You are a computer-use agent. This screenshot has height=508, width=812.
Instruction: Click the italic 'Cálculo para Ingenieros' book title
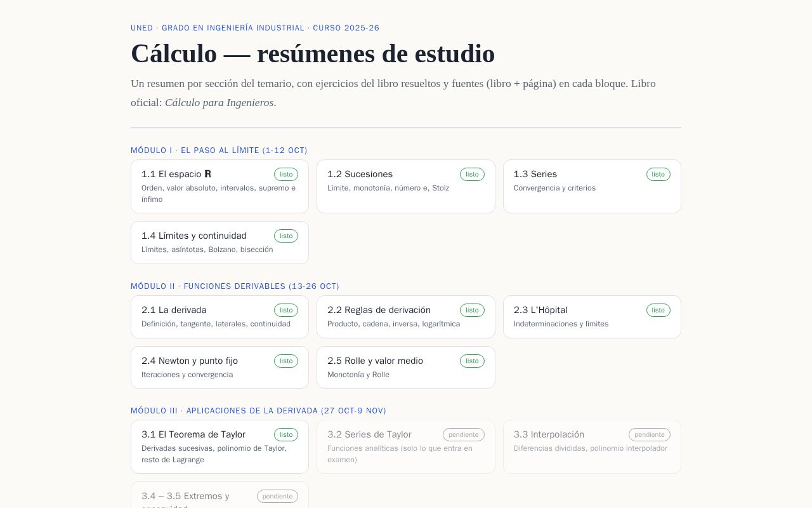point(219,102)
